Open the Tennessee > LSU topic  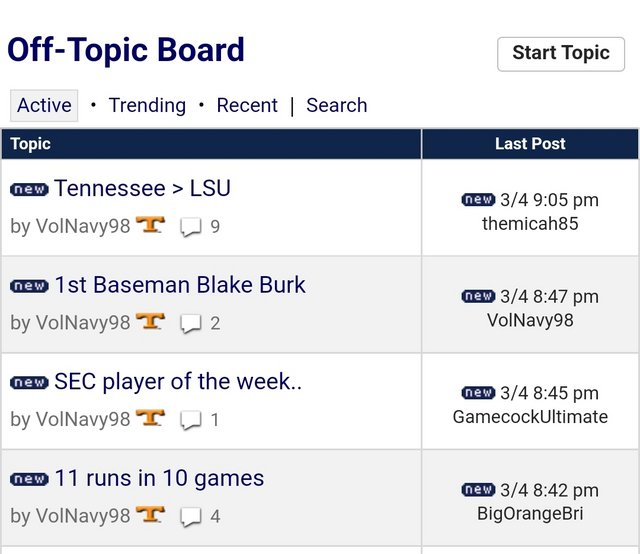coord(142,188)
